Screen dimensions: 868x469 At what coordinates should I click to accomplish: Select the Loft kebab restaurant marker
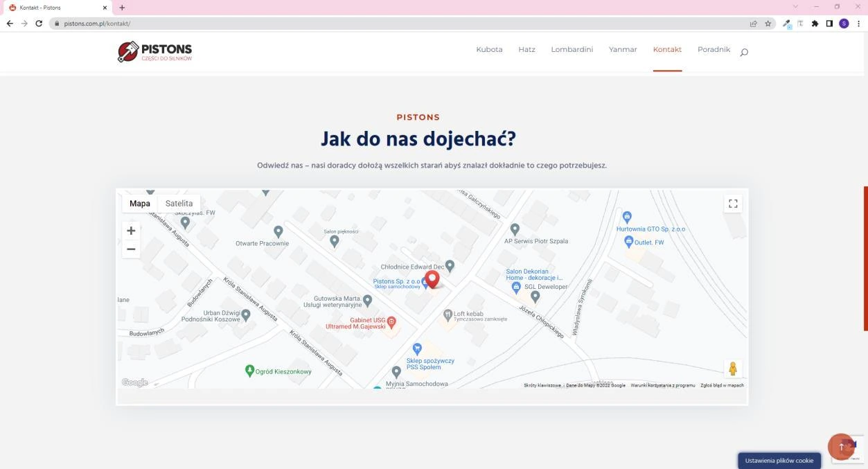tap(448, 315)
